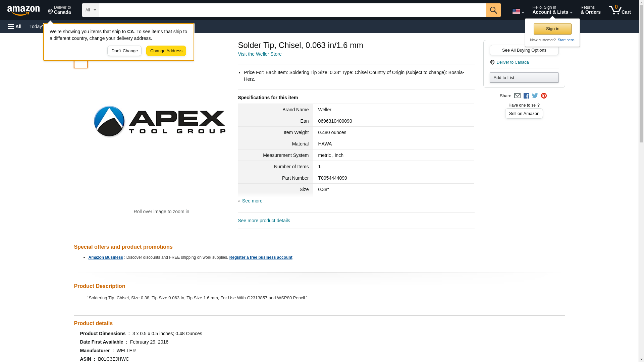Viewport: 644px width, 362px height.
Task: Open the language flag selector dropdown
Action: pos(518,11)
